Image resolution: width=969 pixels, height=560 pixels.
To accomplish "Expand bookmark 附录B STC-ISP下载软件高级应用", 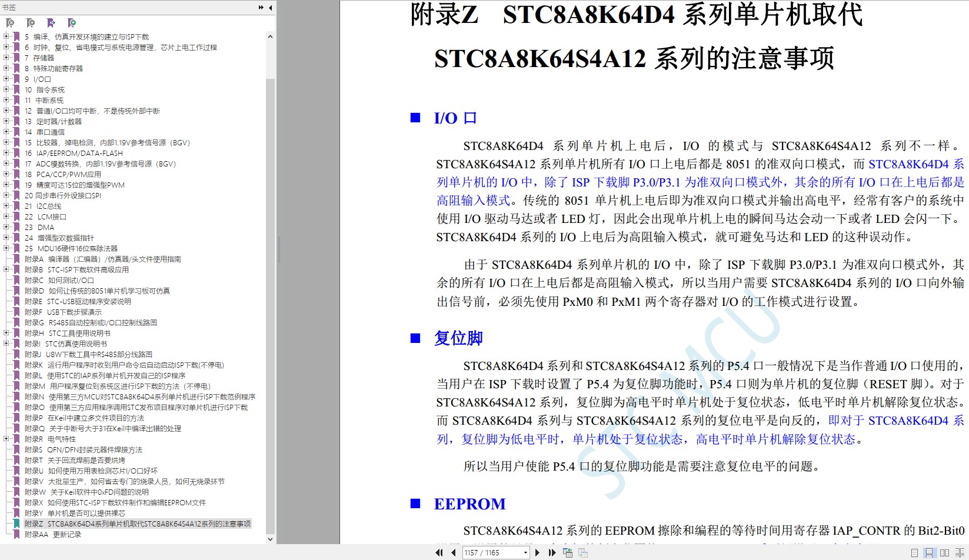I will point(6,269).
